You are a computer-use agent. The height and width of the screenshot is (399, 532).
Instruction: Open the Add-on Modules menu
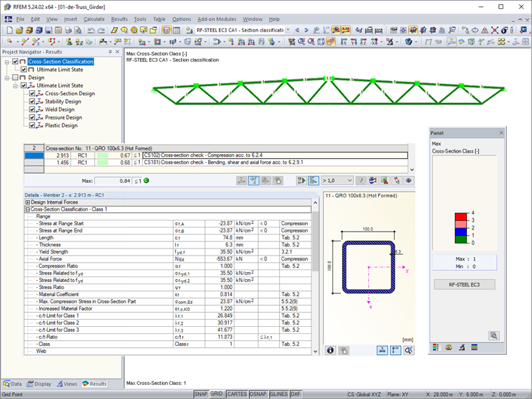[x=217, y=20]
